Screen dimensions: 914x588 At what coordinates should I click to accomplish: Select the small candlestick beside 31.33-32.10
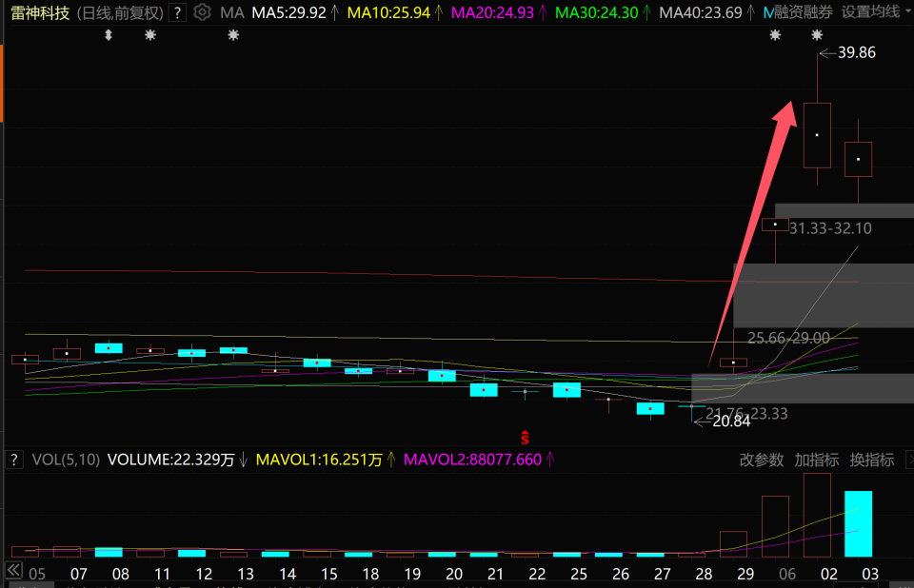click(775, 225)
